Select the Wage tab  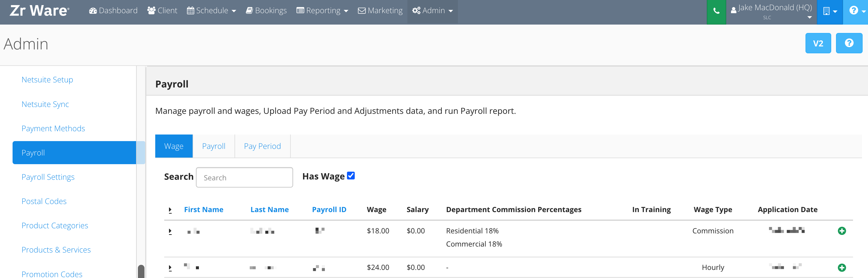click(x=174, y=146)
